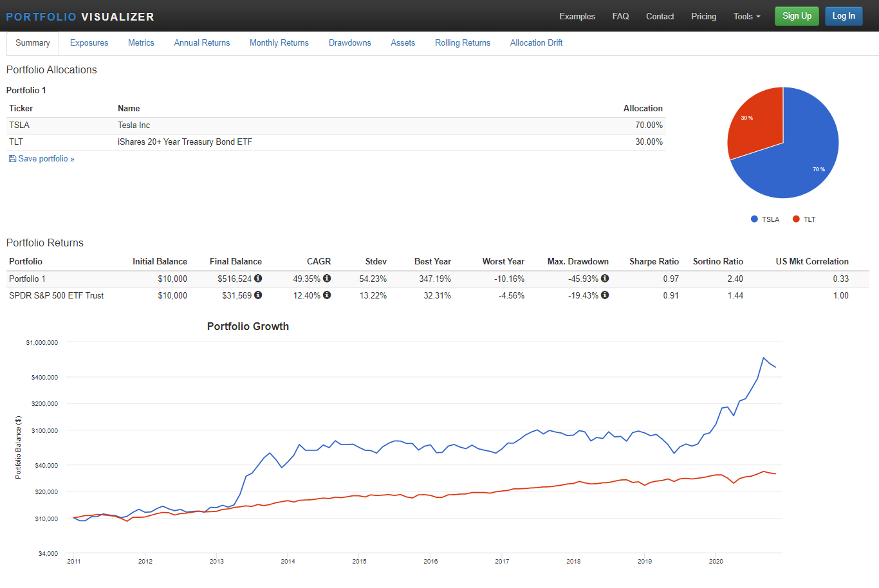Click the Max. Drawdown column header

click(x=578, y=261)
